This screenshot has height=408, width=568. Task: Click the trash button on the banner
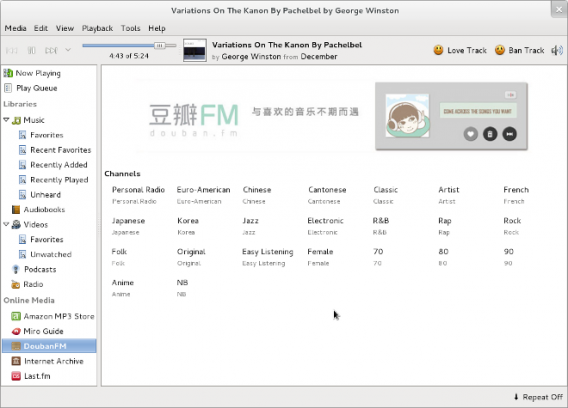tap(490, 134)
